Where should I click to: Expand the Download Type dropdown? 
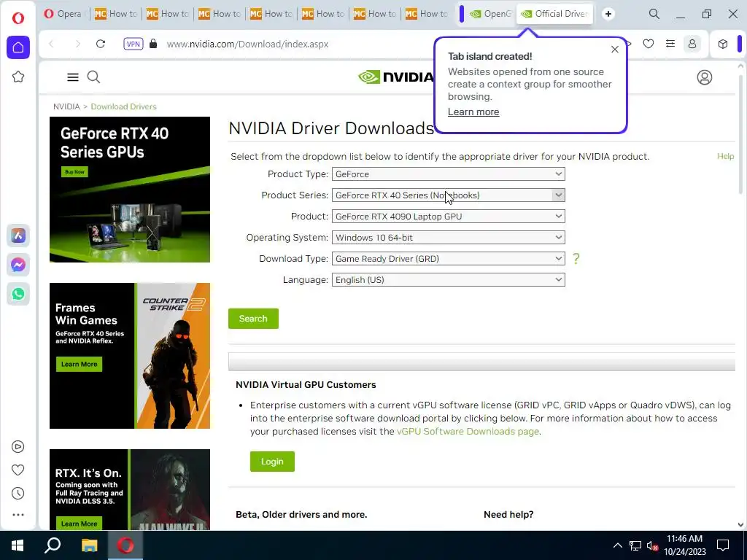click(x=449, y=259)
